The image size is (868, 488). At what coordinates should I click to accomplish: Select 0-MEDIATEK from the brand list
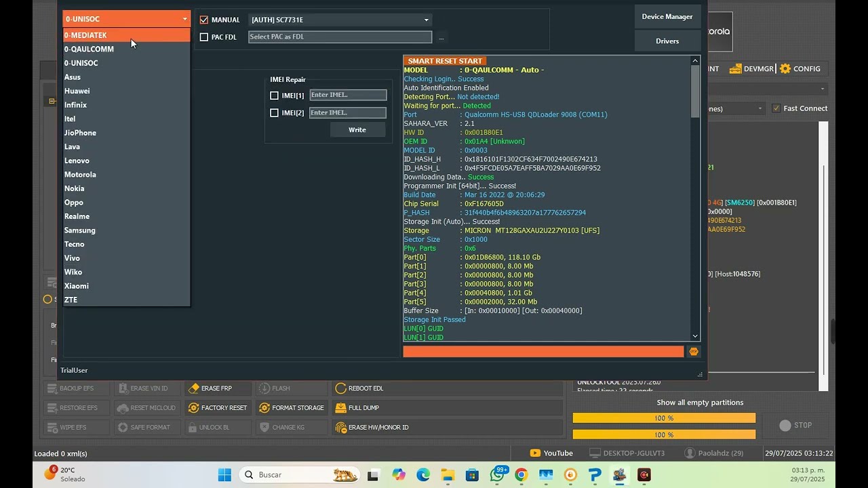pyautogui.click(x=127, y=35)
